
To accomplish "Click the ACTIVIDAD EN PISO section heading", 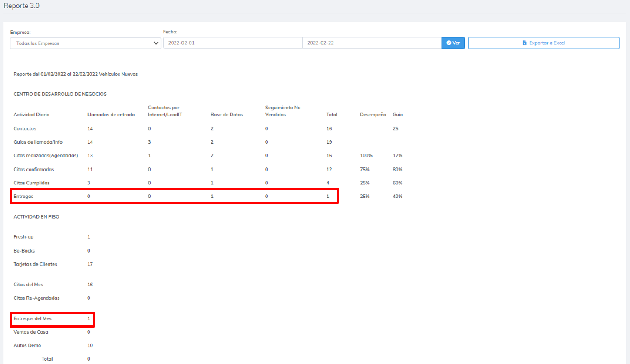I will (36, 217).
